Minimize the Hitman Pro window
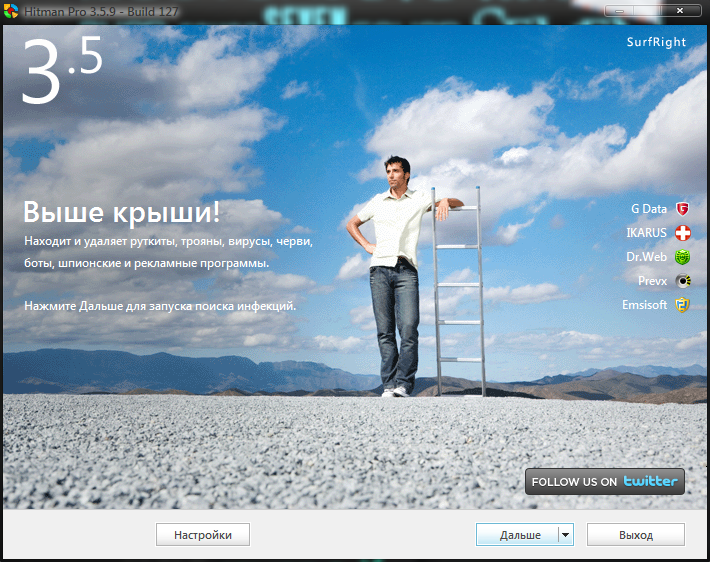Image resolution: width=710 pixels, height=562 pixels. click(x=619, y=10)
